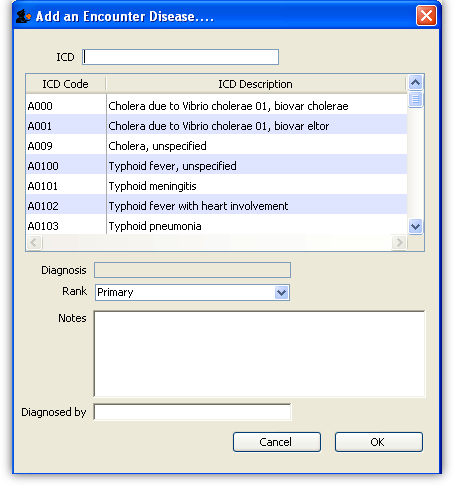
Task: Sort by the ICD Description column header
Action: [256, 84]
